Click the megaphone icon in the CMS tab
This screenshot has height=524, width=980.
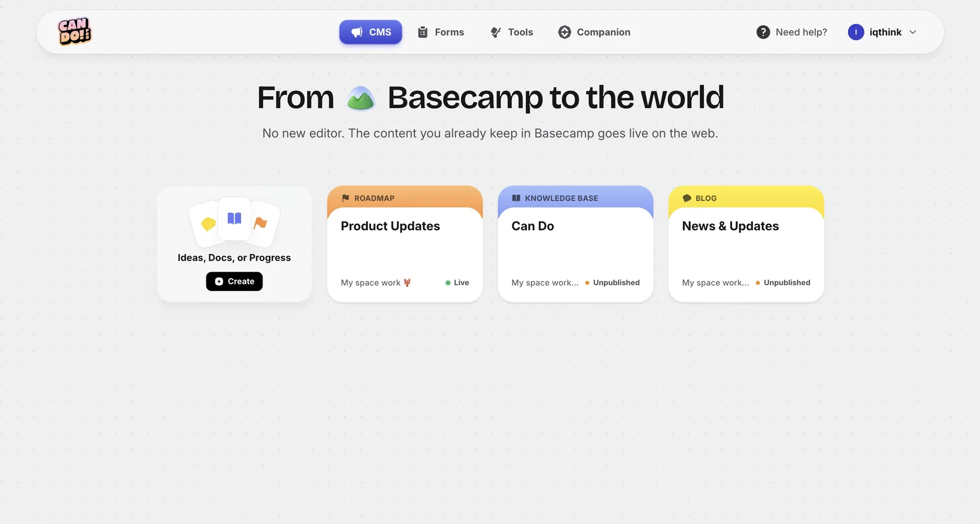[x=357, y=32]
